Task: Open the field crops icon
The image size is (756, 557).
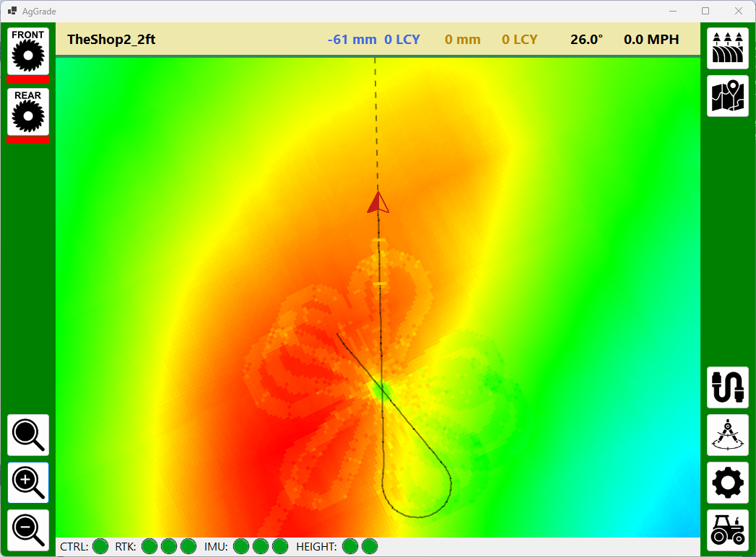Action: (x=728, y=48)
